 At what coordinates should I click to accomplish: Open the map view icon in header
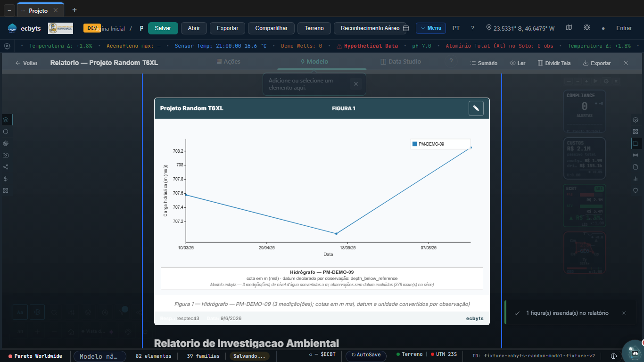coord(569,28)
